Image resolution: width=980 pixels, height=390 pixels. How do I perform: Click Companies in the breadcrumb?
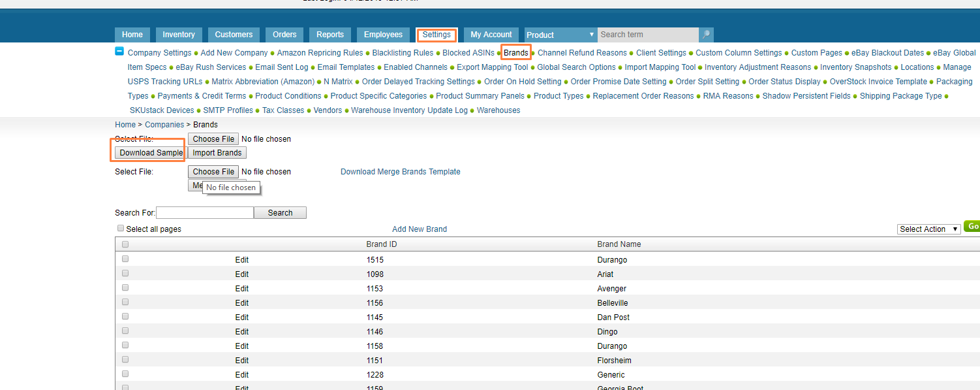tap(164, 125)
